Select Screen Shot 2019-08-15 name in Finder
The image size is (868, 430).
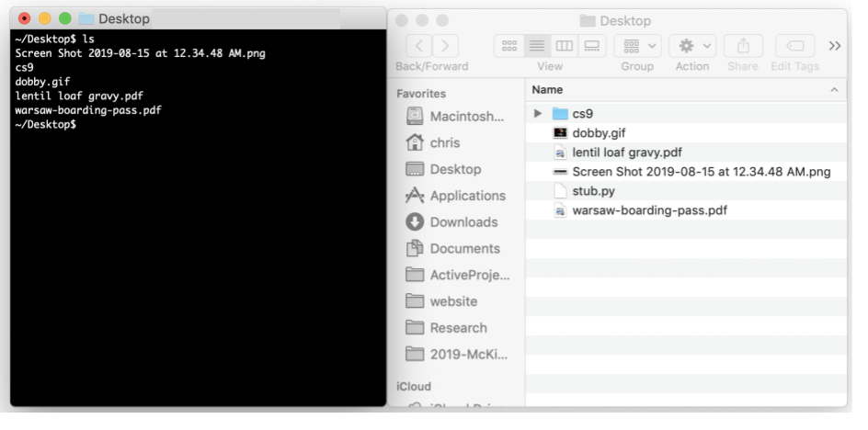(702, 172)
